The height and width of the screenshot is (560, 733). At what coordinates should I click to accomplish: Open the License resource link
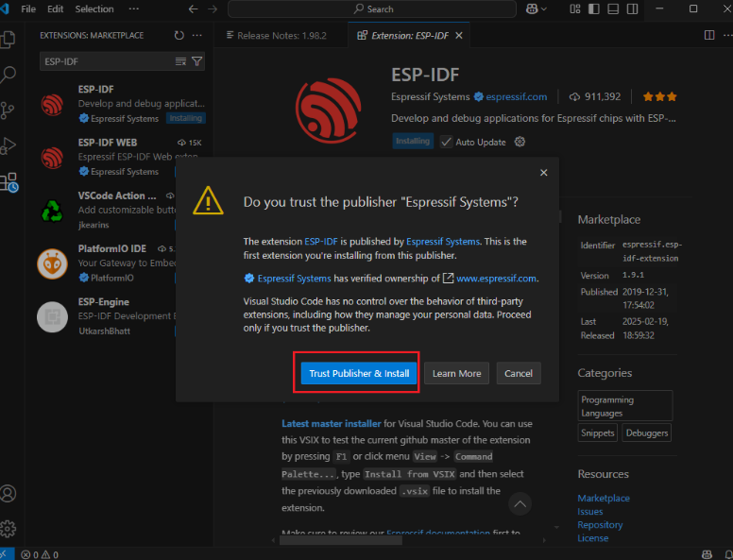click(593, 538)
